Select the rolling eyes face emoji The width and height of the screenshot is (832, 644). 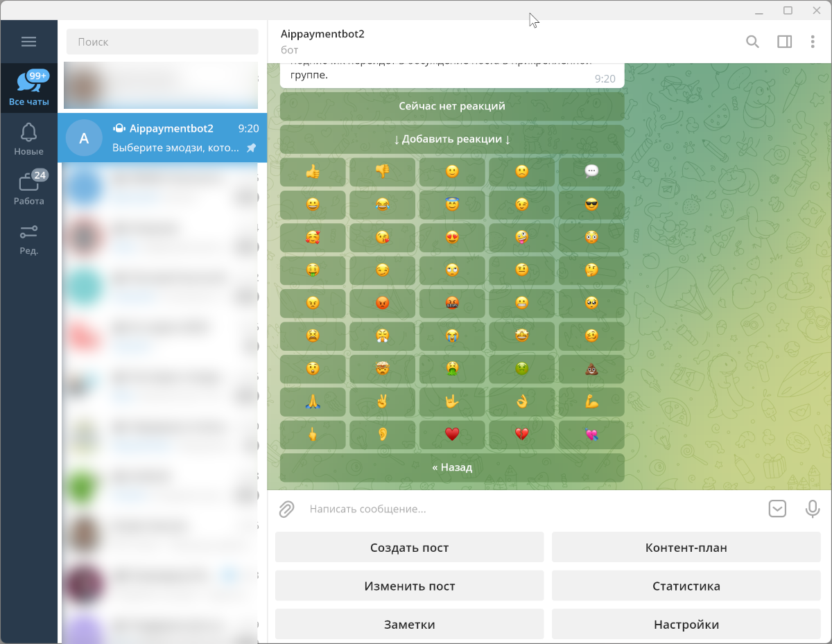click(452, 270)
